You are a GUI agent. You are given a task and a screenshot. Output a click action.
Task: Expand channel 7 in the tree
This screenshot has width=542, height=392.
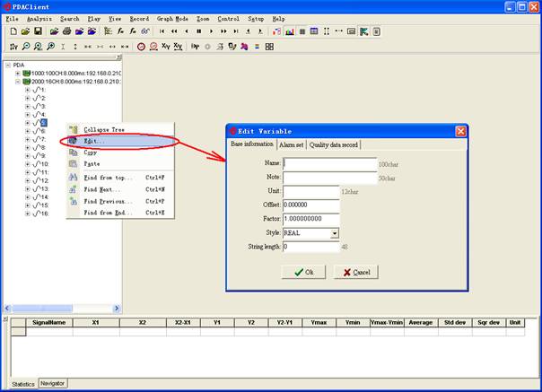(27, 139)
